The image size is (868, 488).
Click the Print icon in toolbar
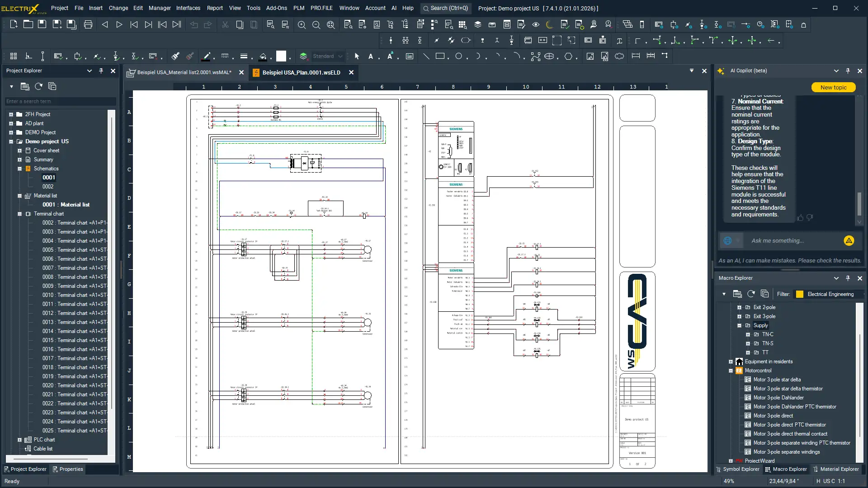[88, 25]
